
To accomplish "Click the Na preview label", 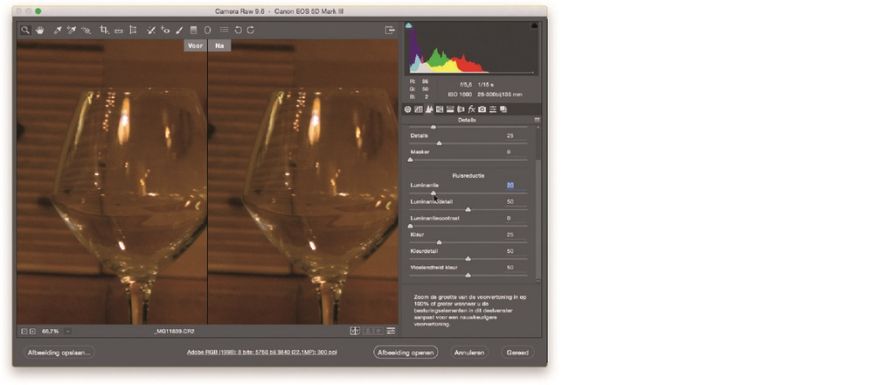I will click(220, 46).
